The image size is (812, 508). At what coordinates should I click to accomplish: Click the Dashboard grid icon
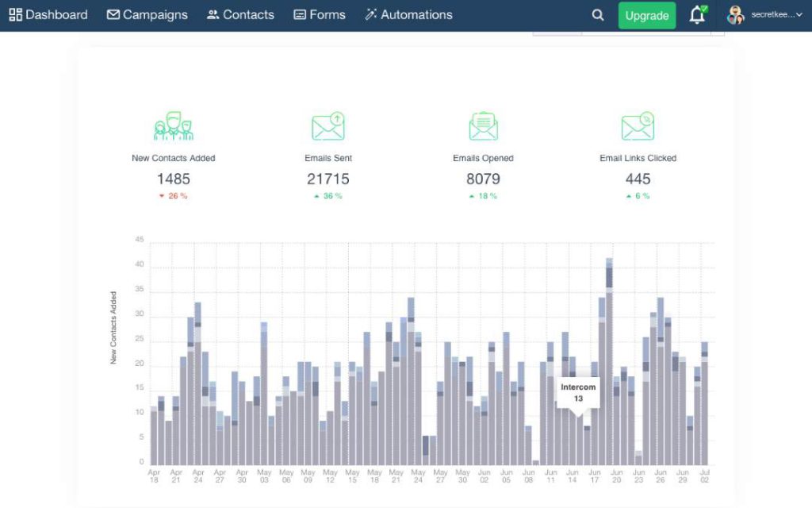(x=16, y=14)
